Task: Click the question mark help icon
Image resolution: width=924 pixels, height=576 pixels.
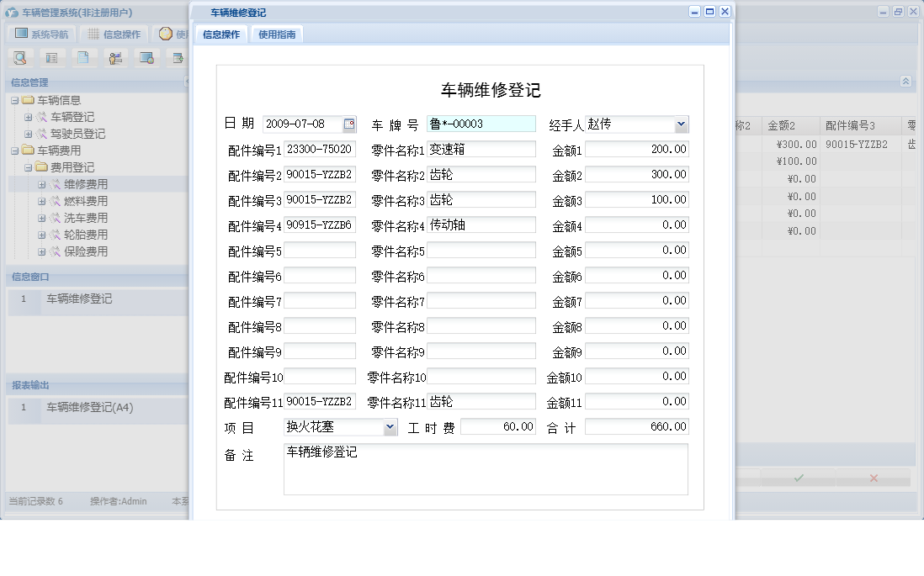Action: point(165,34)
